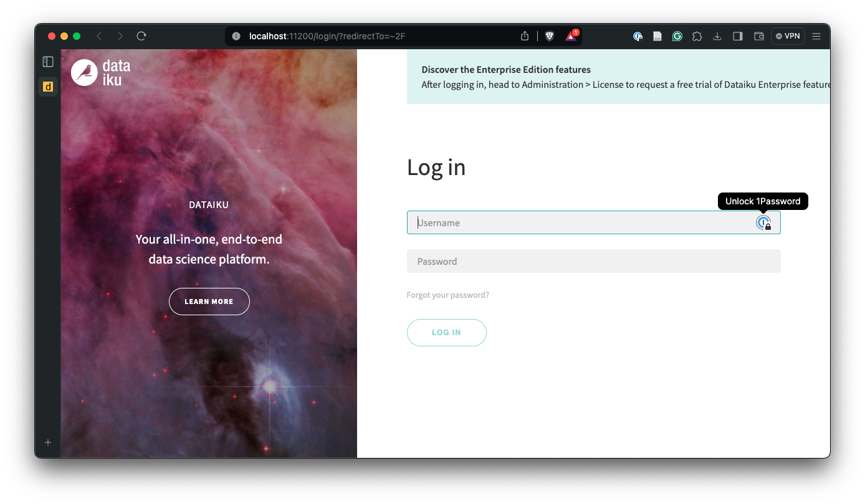Toggle the Brave VPN button
The width and height of the screenshot is (865, 504).
click(x=788, y=36)
